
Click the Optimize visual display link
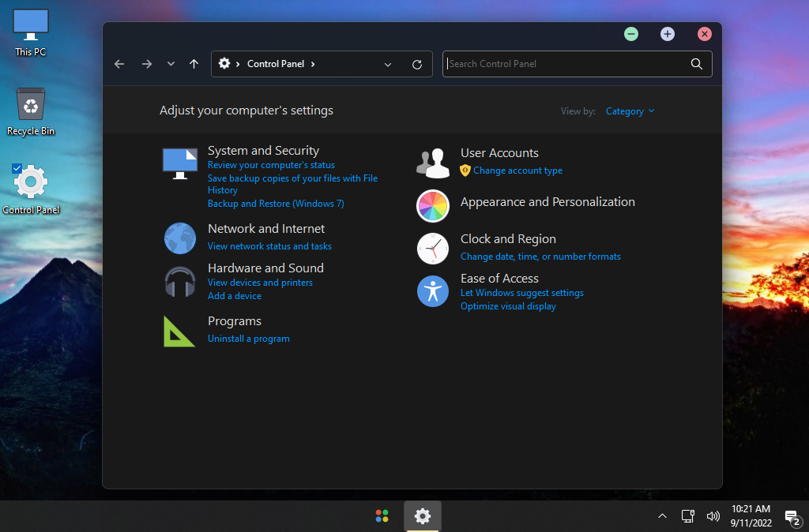click(x=508, y=306)
